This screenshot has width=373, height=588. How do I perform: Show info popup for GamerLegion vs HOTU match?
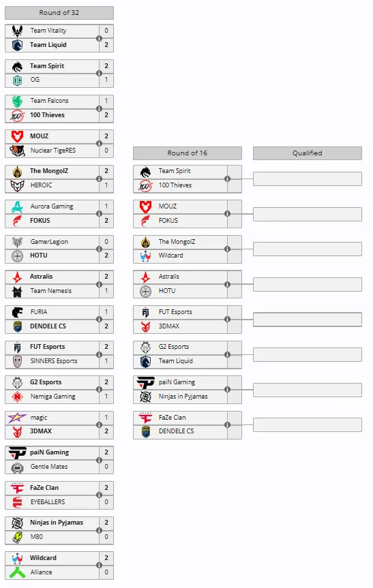[99, 249]
